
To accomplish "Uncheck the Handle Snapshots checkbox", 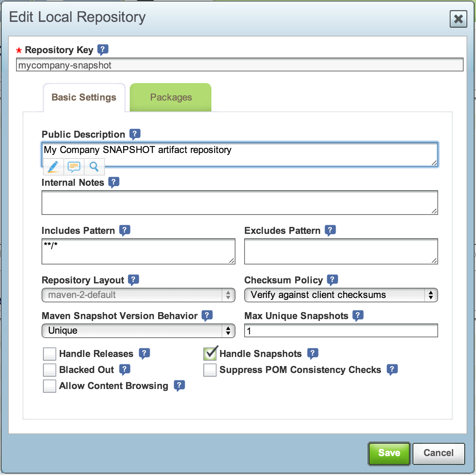I will pos(210,354).
